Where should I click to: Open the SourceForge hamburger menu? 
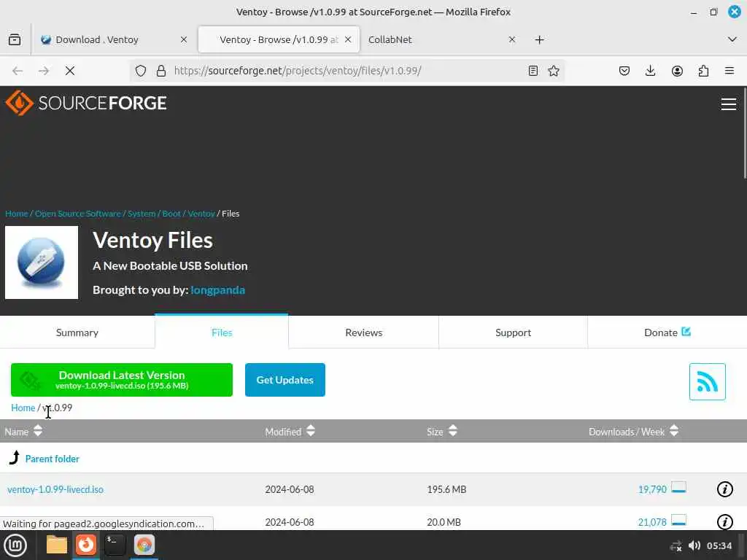(x=728, y=104)
